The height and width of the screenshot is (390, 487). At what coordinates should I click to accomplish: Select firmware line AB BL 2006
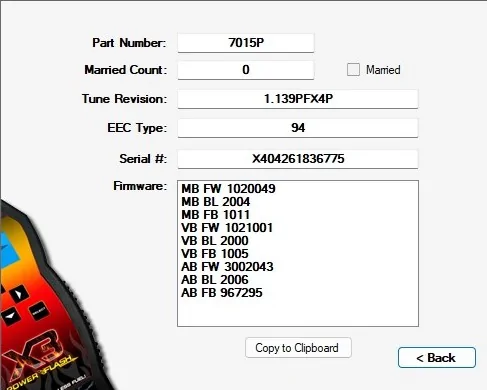coord(215,280)
